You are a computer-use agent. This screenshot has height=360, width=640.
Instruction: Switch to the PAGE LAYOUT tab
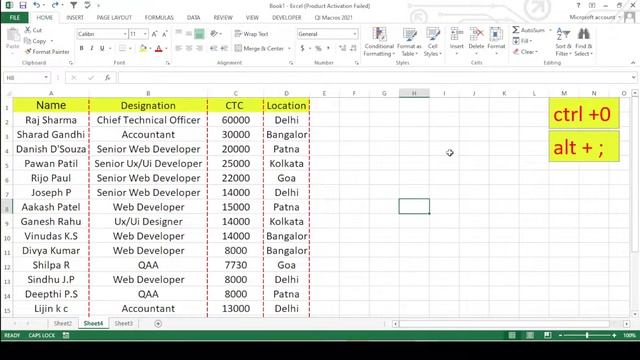114,18
